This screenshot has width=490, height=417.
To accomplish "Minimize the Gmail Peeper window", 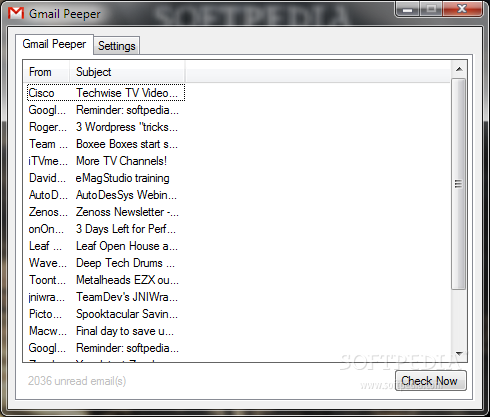I will 407,9.
